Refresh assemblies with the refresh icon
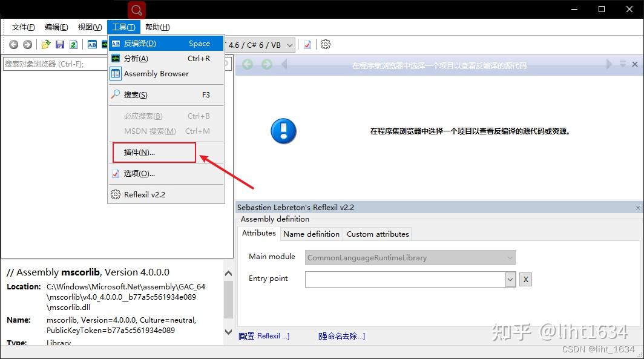 (x=73, y=44)
